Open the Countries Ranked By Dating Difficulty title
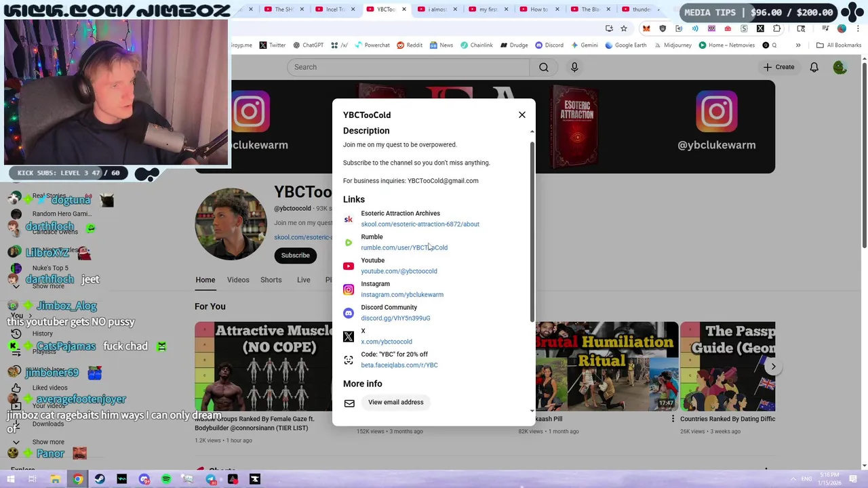 coord(728,419)
